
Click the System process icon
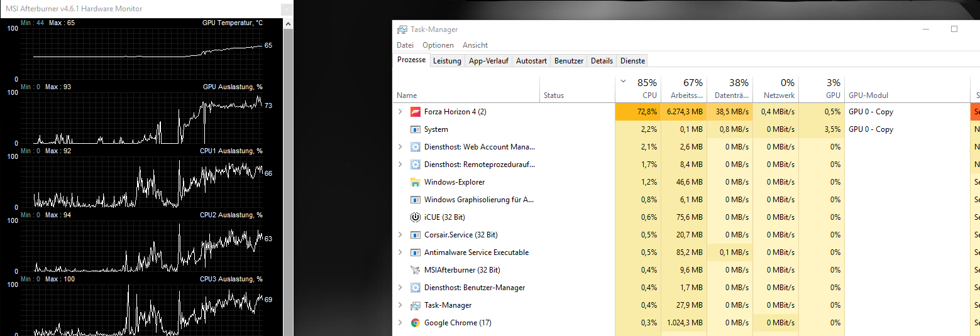[415, 129]
